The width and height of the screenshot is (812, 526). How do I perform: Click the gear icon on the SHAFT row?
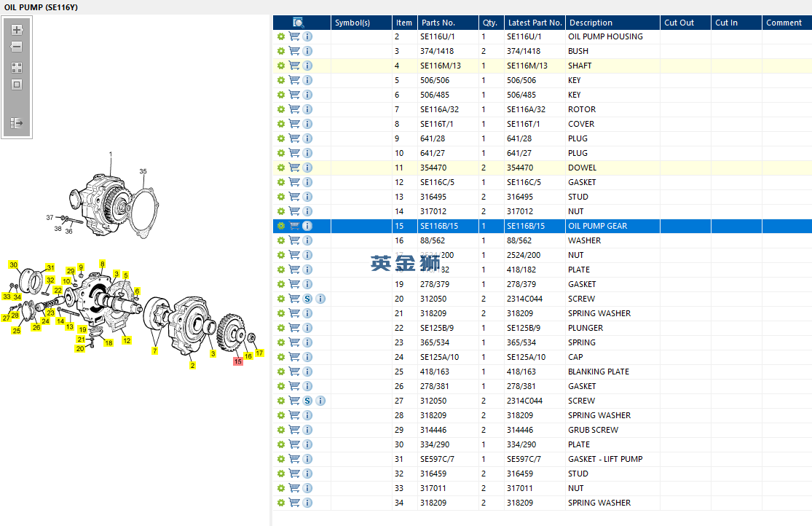pos(280,66)
